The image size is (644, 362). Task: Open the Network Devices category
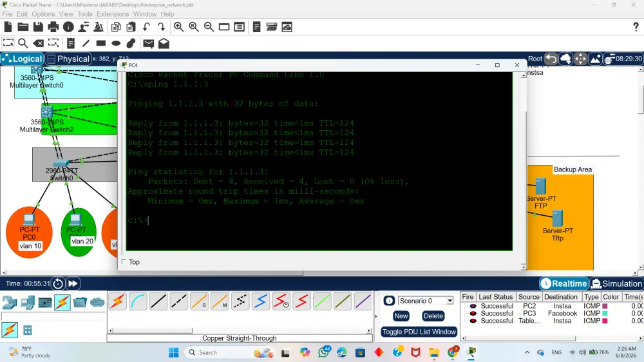tap(9, 303)
